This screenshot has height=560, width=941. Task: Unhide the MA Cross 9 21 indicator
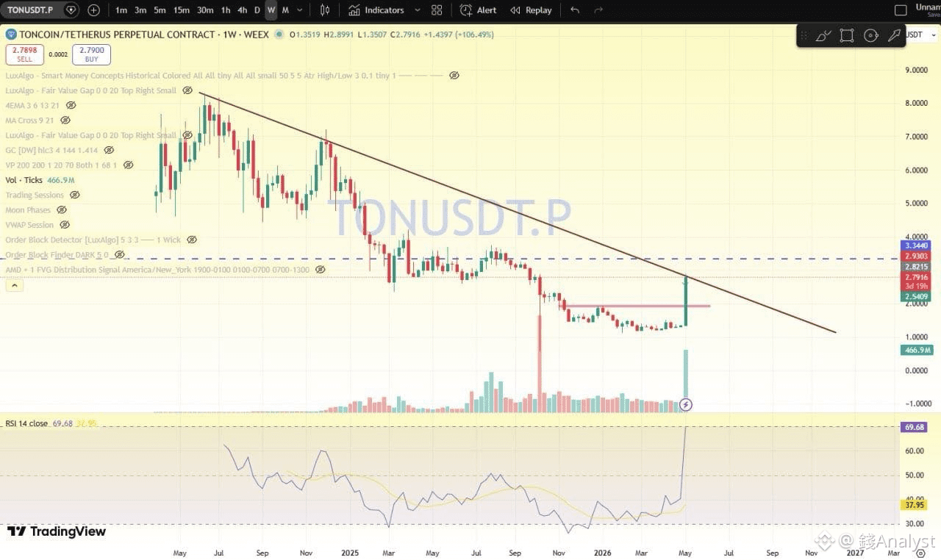65,120
